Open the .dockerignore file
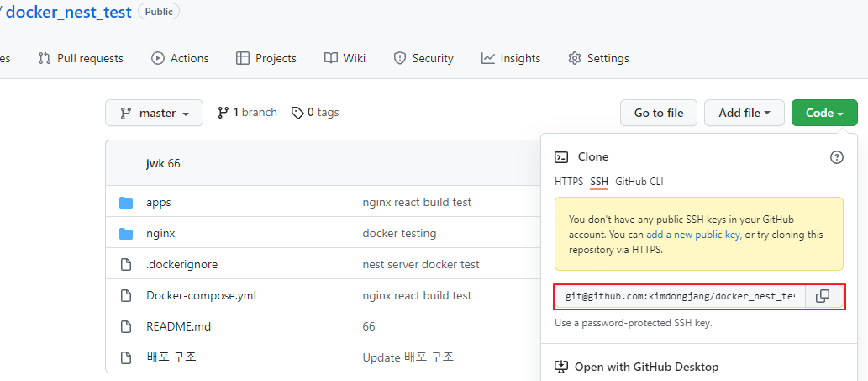 click(182, 265)
